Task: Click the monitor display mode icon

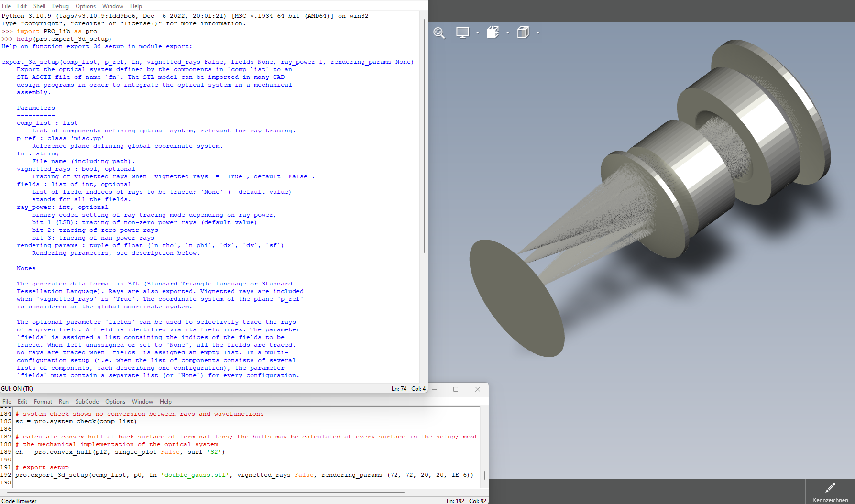Action: (462, 33)
